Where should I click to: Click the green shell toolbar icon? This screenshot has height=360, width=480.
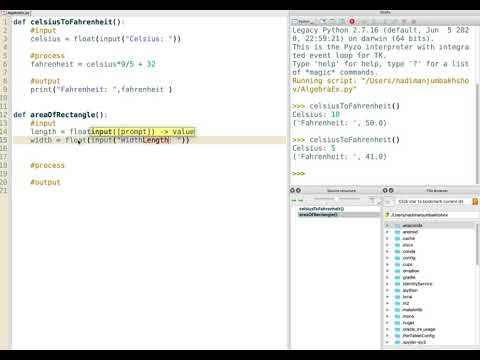[342, 22]
